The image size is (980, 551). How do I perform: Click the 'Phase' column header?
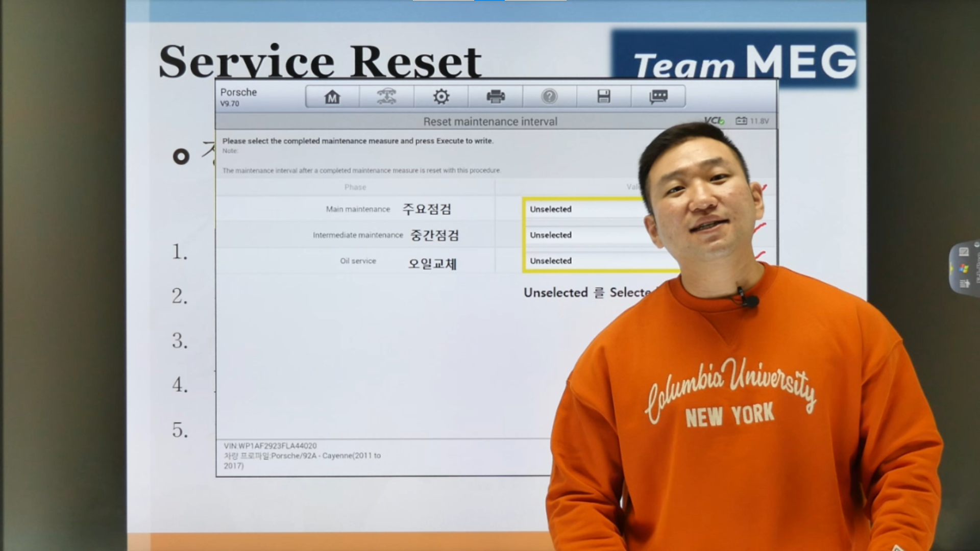tap(355, 187)
